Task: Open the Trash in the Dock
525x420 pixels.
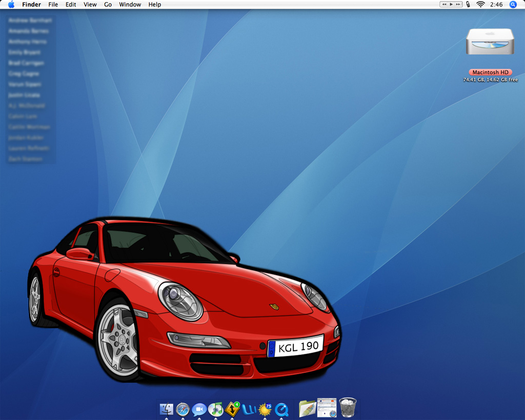Action: point(348,408)
